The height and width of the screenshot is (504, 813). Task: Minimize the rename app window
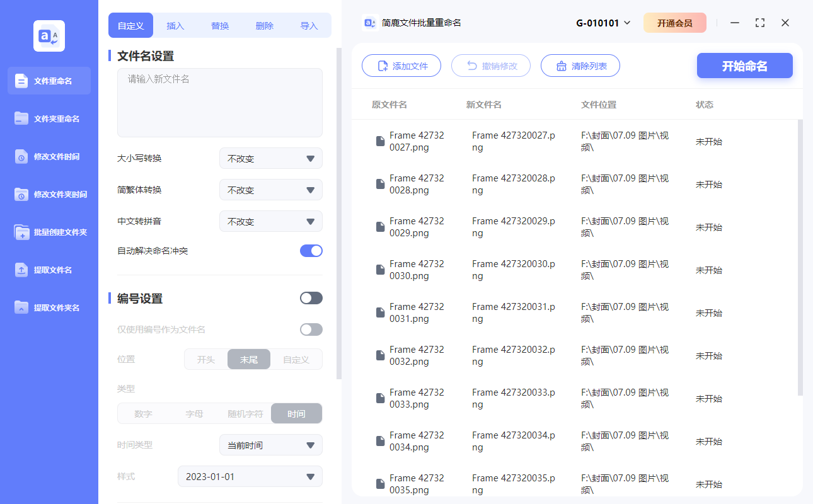point(735,23)
